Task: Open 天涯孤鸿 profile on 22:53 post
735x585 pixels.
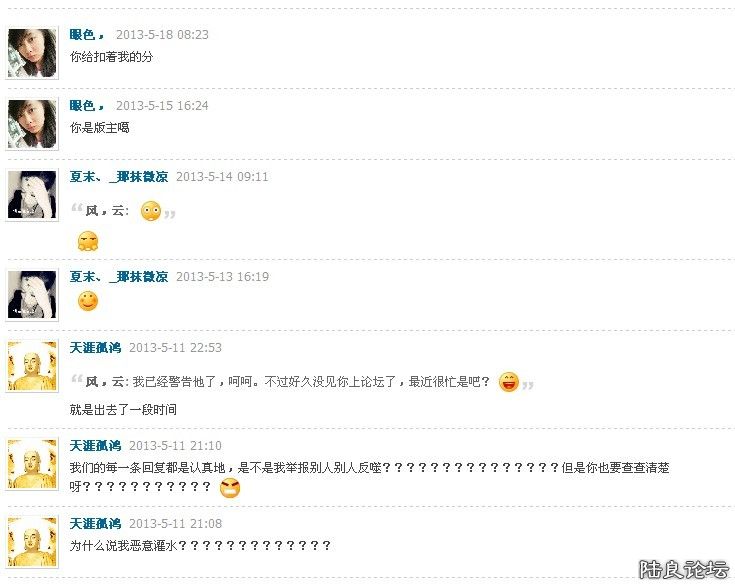Action: (x=95, y=348)
